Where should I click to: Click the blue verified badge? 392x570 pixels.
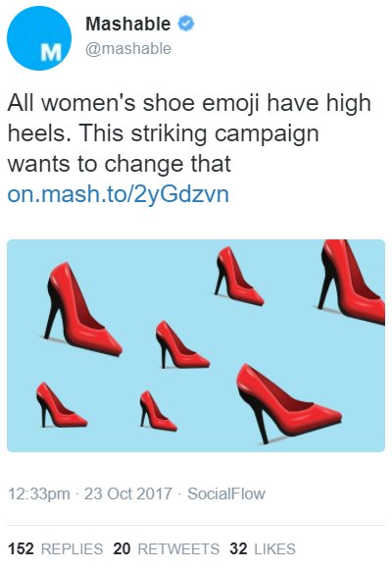(x=186, y=24)
